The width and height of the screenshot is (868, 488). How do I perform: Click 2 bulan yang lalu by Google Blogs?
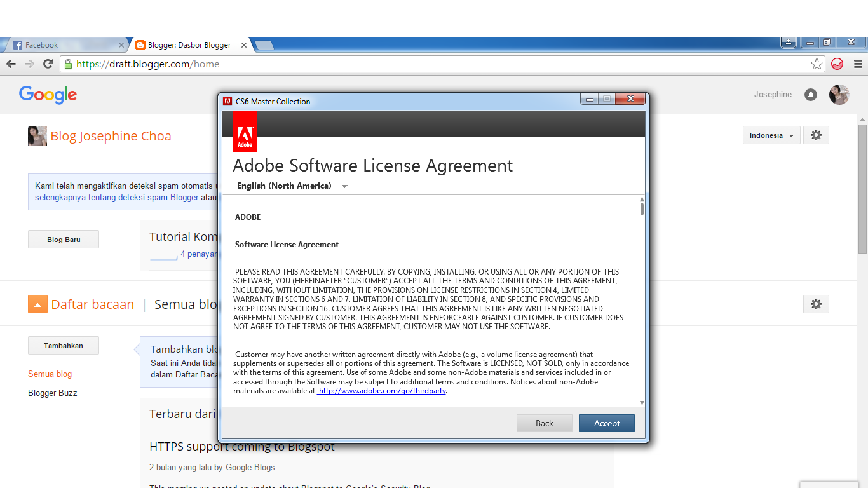point(212,467)
